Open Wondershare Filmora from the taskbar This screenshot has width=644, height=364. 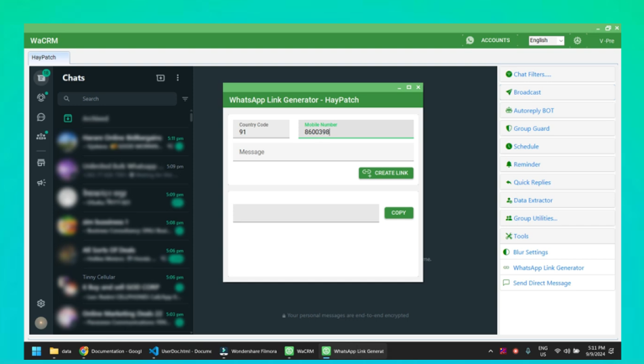(247, 351)
